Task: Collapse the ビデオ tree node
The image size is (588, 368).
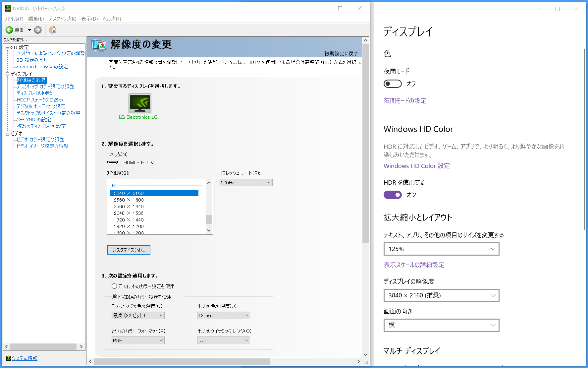Action: (7, 134)
